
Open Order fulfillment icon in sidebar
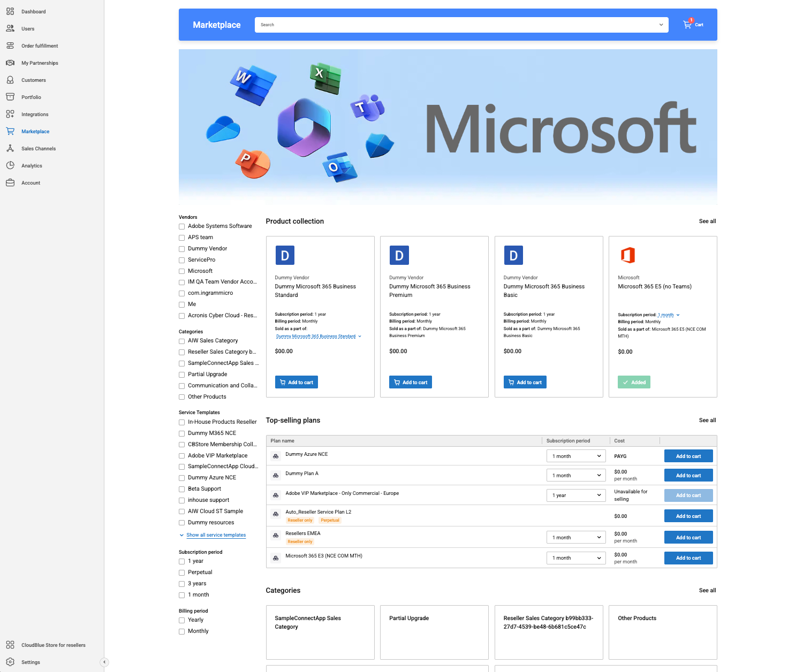10,45
